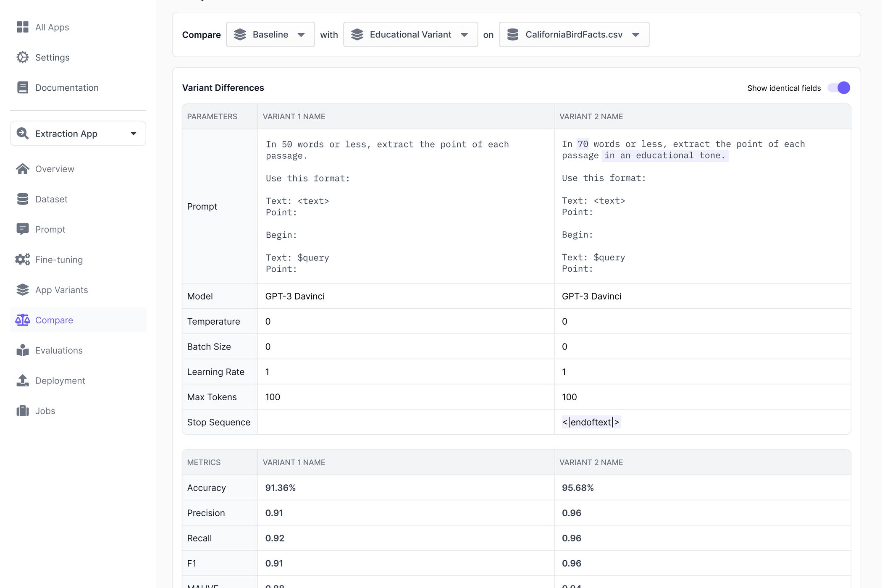This screenshot has width=882, height=588.
Task: Click the Stop Sequence row label
Action: pyautogui.click(x=219, y=422)
